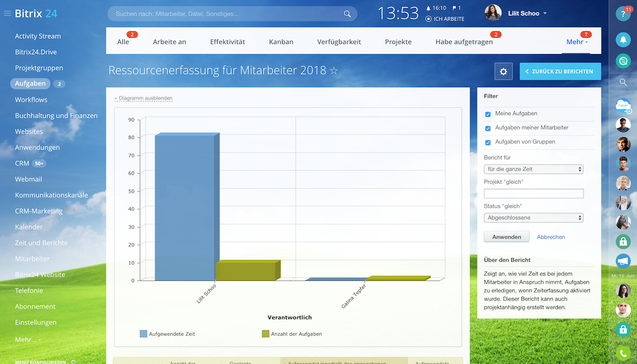Collapse the chart via Diagramm ausblenden
Image resolution: width=637 pixels, height=364 pixels.
pyautogui.click(x=143, y=98)
